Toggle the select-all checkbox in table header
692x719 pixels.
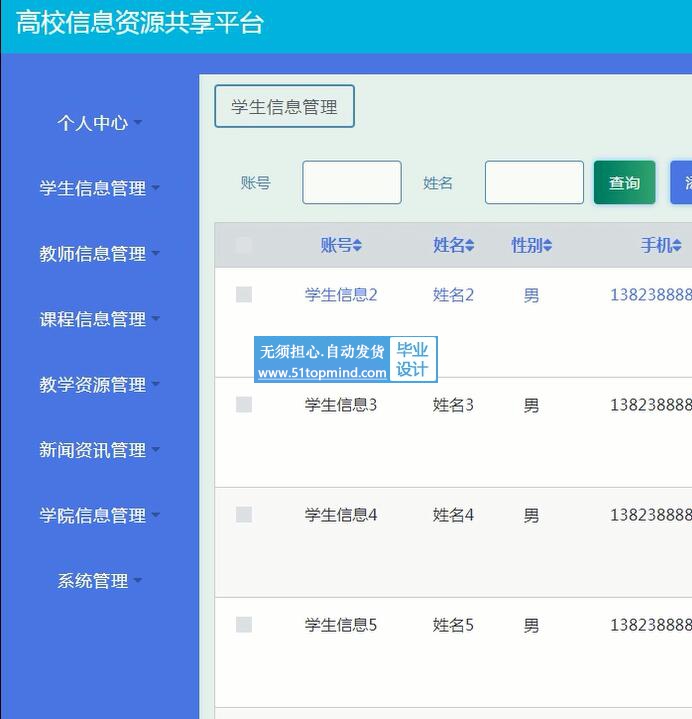point(244,245)
